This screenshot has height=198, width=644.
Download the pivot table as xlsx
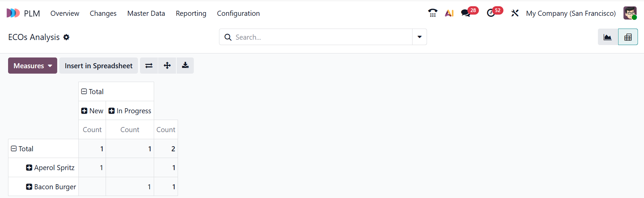185,66
